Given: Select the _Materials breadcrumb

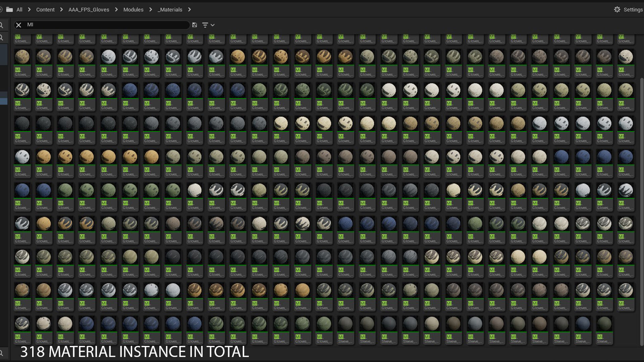Looking at the screenshot, I should tap(170, 10).
